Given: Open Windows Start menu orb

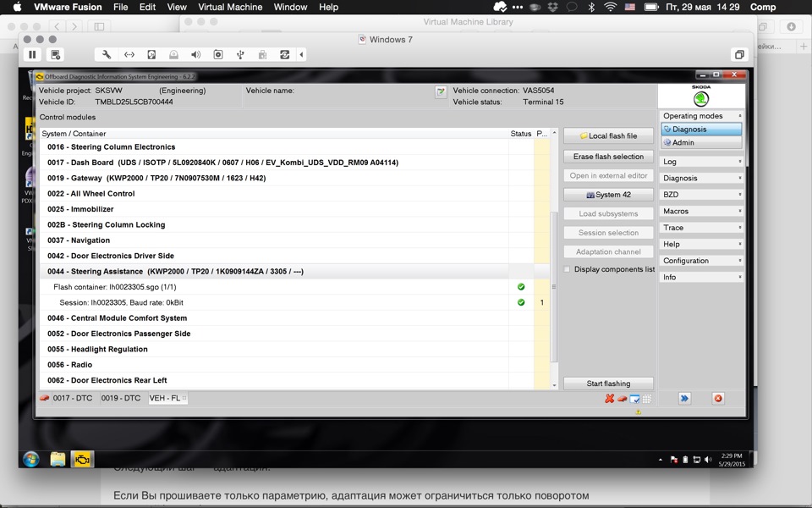Looking at the screenshot, I should 31,459.
